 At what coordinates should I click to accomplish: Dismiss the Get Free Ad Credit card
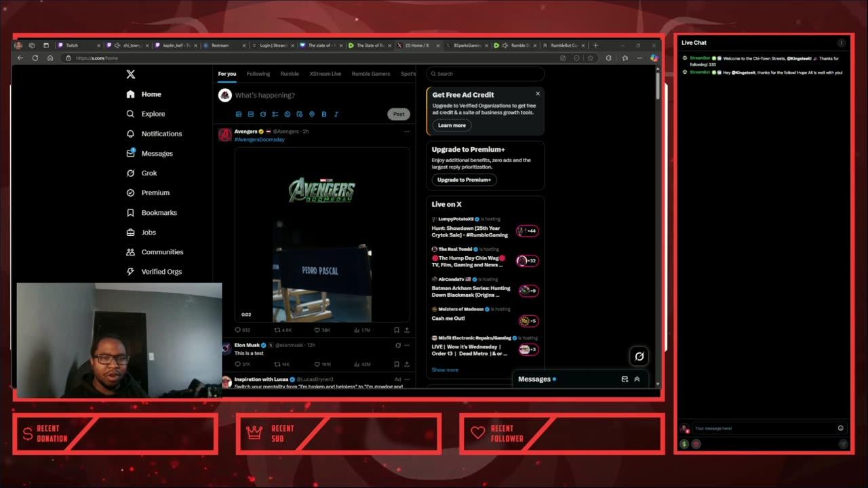(538, 94)
